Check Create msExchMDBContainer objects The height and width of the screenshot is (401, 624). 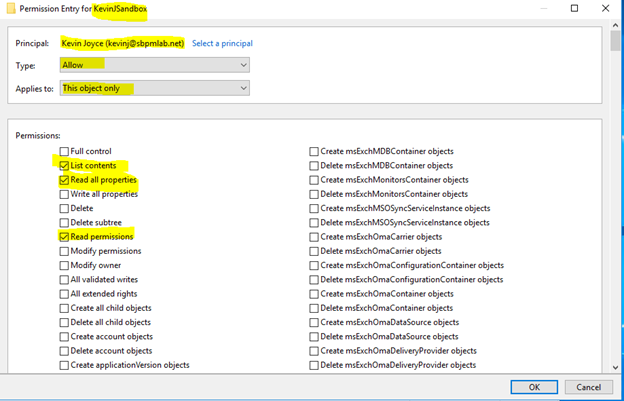(x=314, y=152)
